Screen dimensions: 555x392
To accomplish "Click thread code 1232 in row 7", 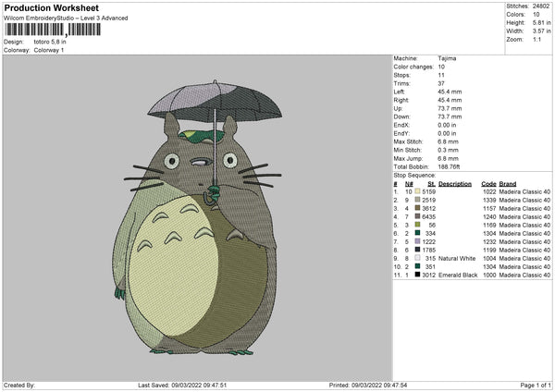I will pos(489,241).
